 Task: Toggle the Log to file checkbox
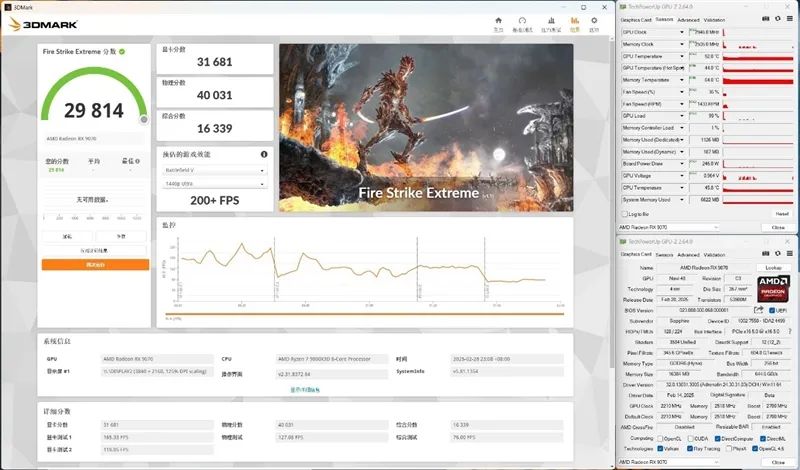pyautogui.click(x=624, y=214)
